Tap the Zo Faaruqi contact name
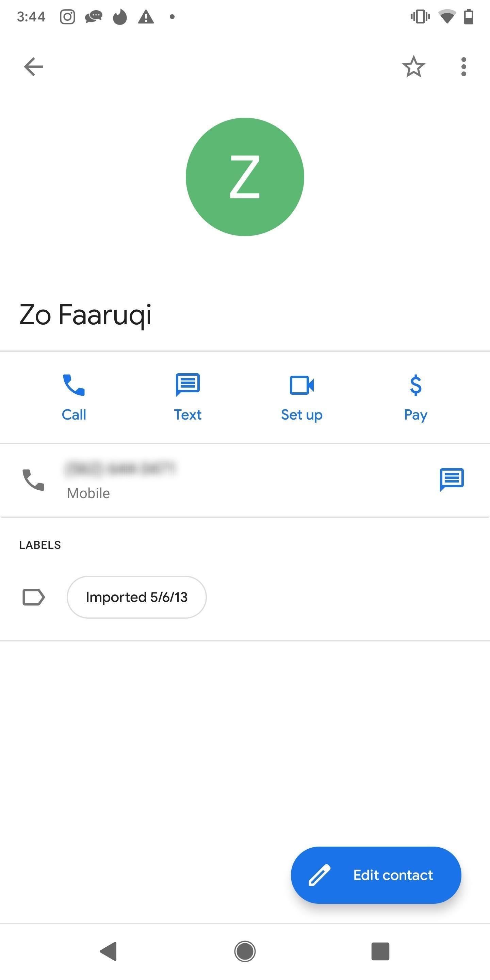The width and height of the screenshot is (490, 980). tap(86, 315)
